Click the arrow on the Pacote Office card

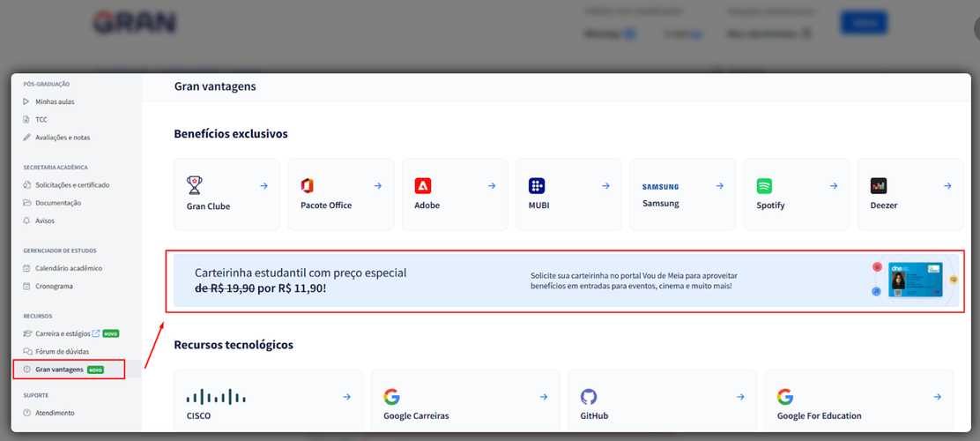(x=377, y=186)
